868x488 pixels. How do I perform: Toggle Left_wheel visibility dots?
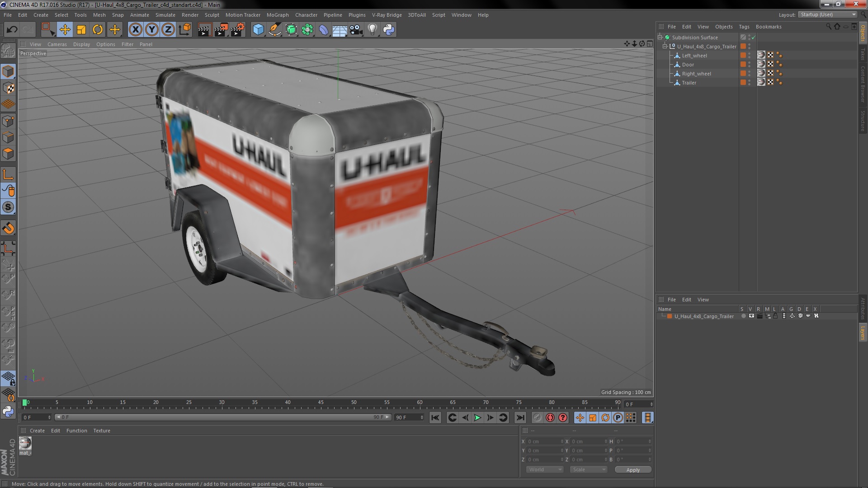749,56
